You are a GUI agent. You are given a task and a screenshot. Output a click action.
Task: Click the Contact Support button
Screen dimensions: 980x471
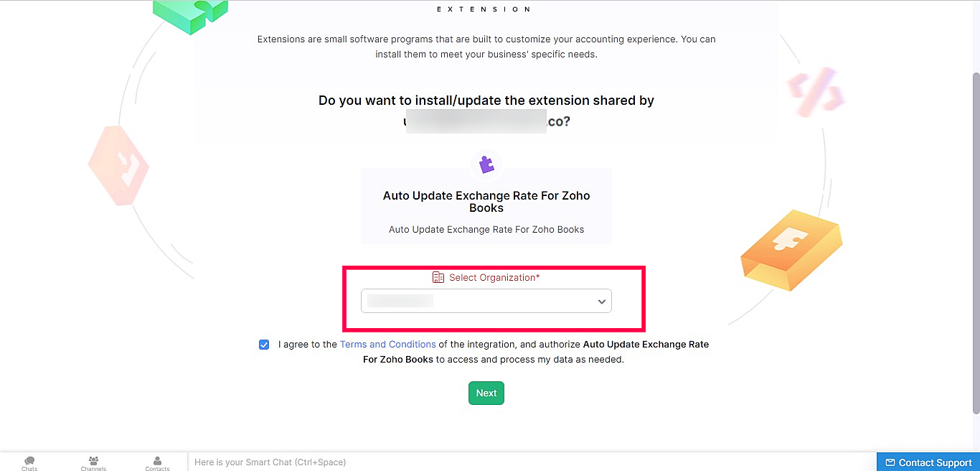coord(928,462)
